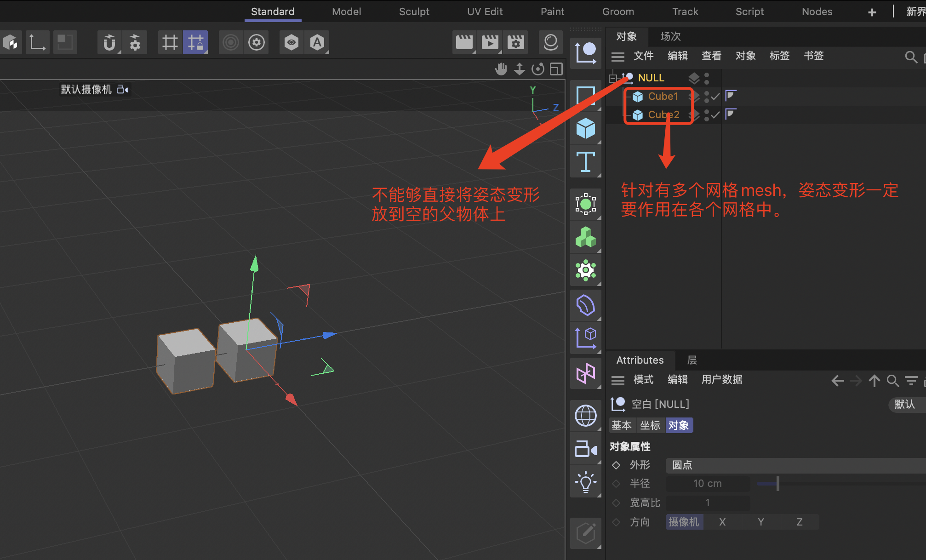Switch to the Sculpt layout tab
Image resolution: width=926 pixels, height=560 pixels.
tap(414, 12)
